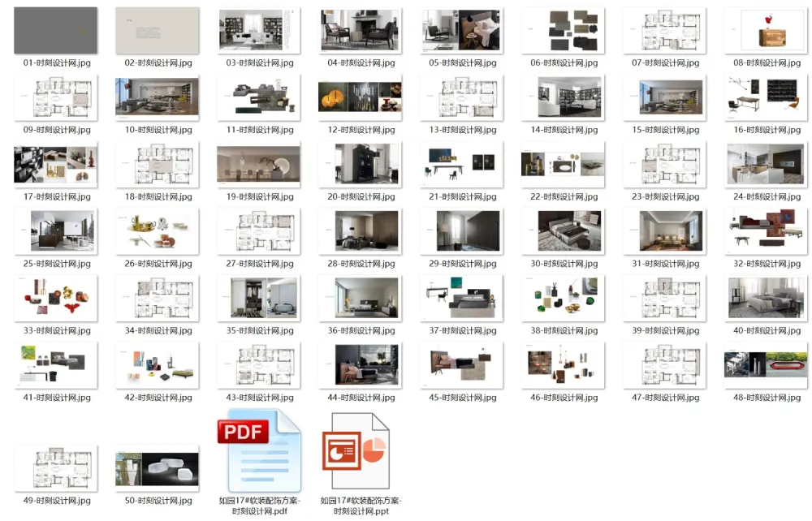This screenshot has width=812, height=521.
Task: Select thumbnail 01-时刻设计网.jpg
Action: point(55,30)
